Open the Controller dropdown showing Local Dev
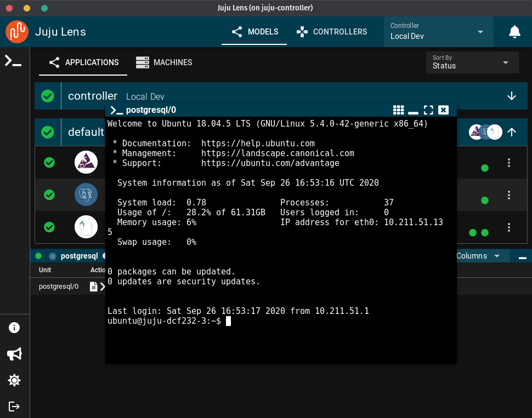 [x=438, y=32]
